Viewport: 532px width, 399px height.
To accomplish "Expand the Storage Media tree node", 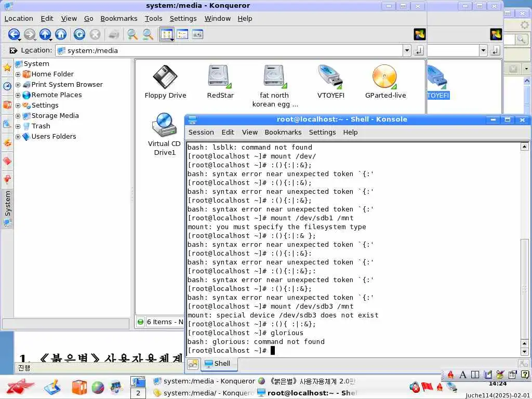I will click(18, 116).
